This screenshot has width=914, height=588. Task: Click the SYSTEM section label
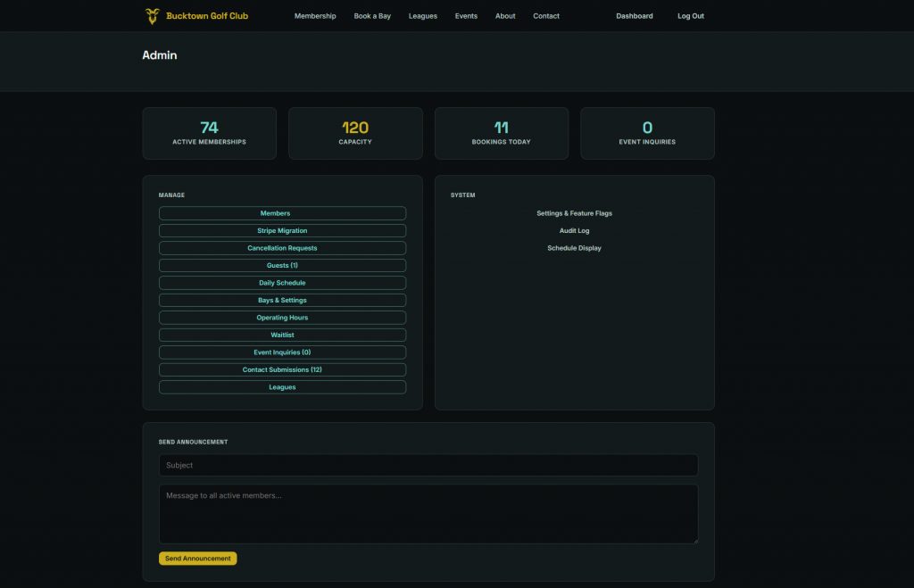pos(463,195)
